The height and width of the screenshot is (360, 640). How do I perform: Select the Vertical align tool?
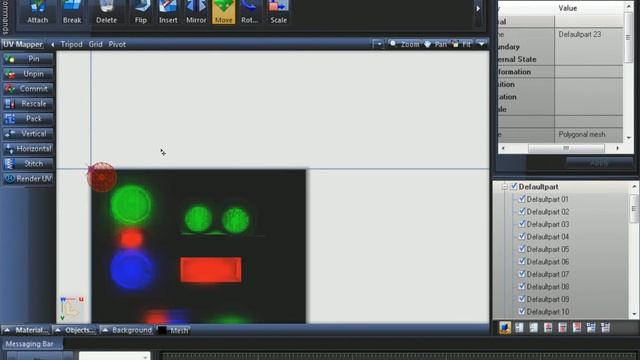(28, 133)
